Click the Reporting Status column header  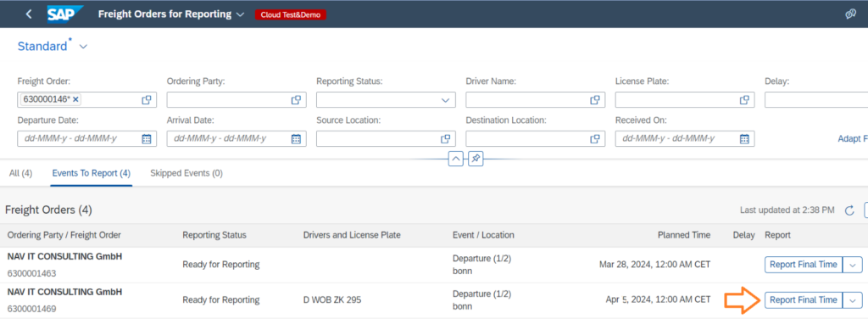tap(214, 235)
